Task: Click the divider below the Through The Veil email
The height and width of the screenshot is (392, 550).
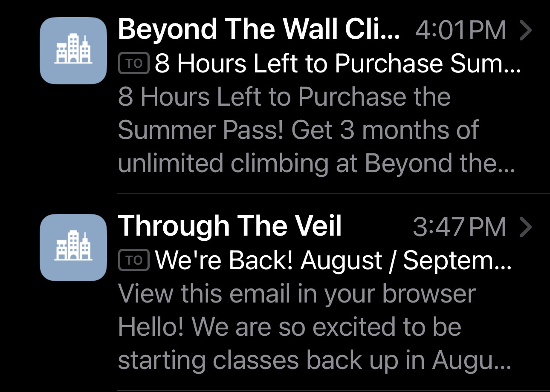Action: click(x=333, y=390)
